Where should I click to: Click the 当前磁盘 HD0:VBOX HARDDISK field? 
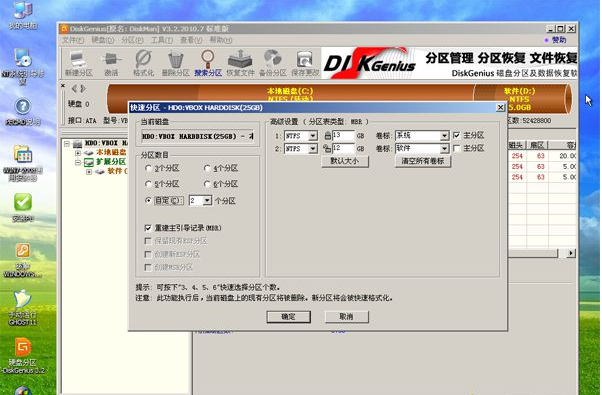pos(197,136)
